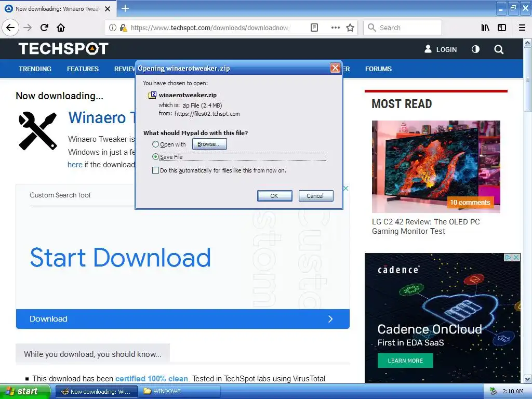
Task: Close the Winaero Tweaker browser tab
Action: (108, 9)
